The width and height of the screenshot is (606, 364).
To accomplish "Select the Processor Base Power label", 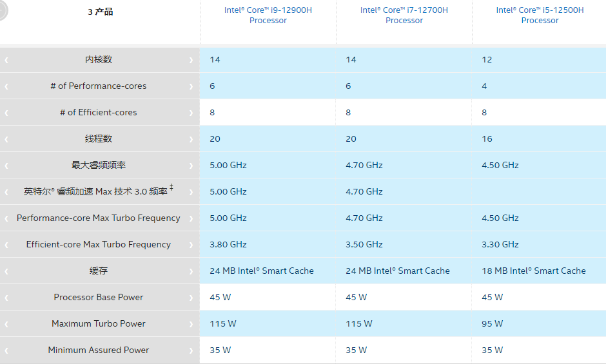I will point(99,297).
